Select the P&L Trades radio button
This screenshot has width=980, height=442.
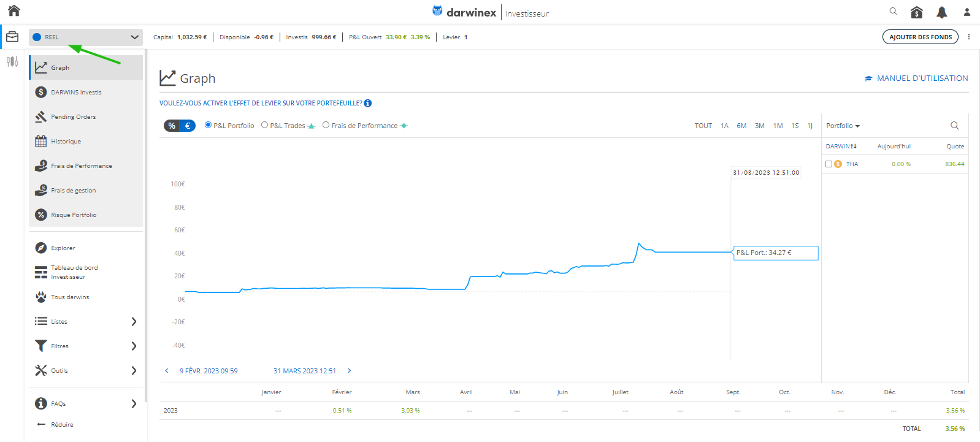click(265, 125)
